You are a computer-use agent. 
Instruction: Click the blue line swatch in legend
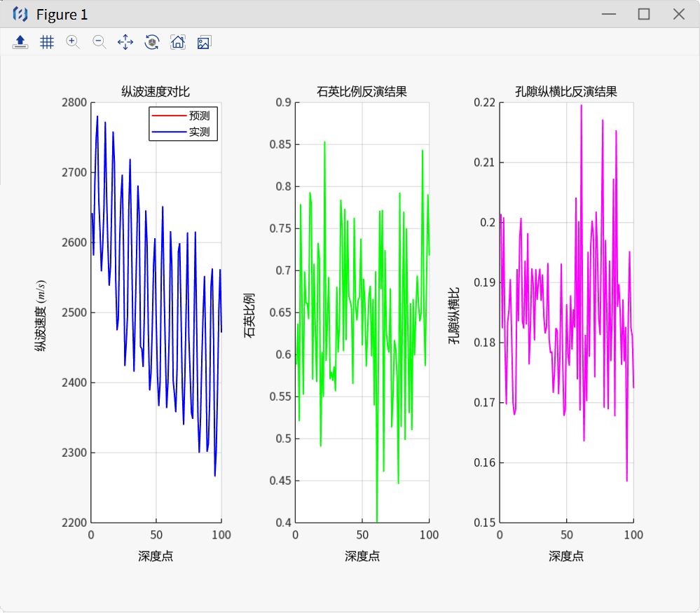click(169, 132)
